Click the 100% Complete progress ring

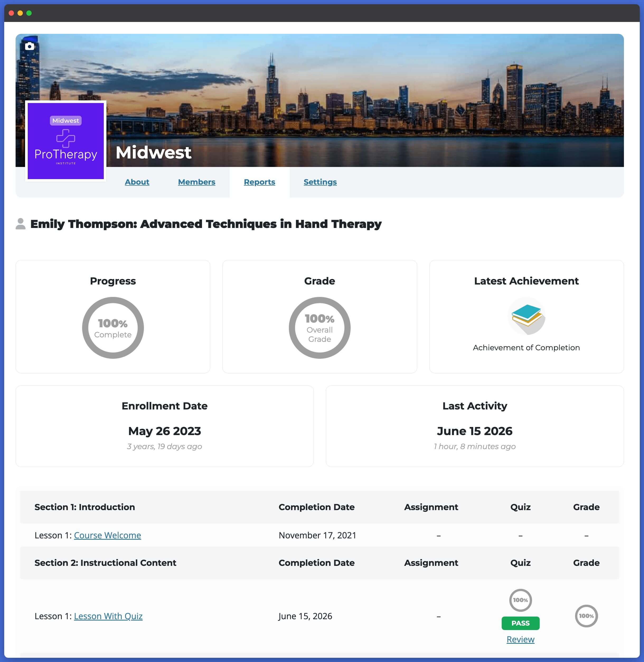[113, 328]
